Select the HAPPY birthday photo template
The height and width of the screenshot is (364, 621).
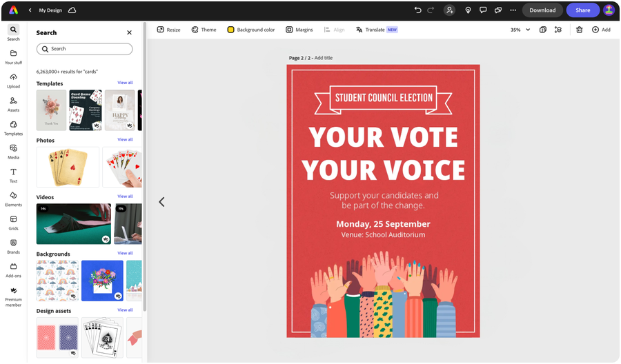pyautogui.click(x=120, y=110)
